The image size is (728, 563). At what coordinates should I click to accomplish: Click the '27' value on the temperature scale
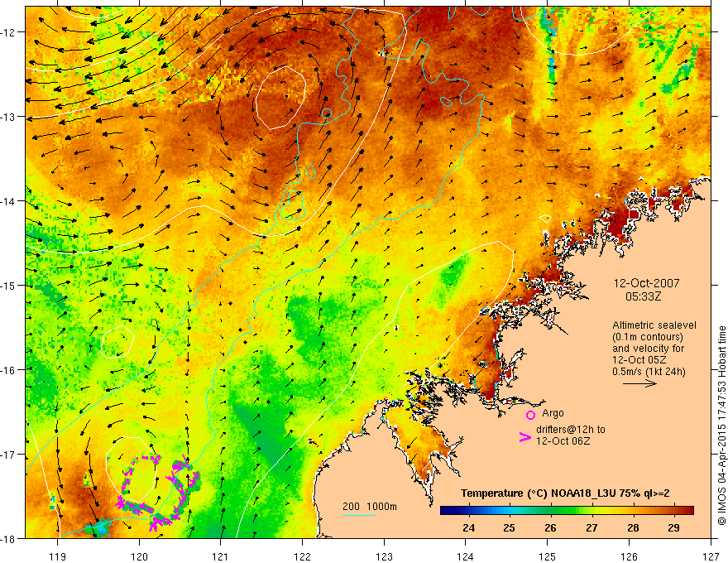[x=591, y=527]
